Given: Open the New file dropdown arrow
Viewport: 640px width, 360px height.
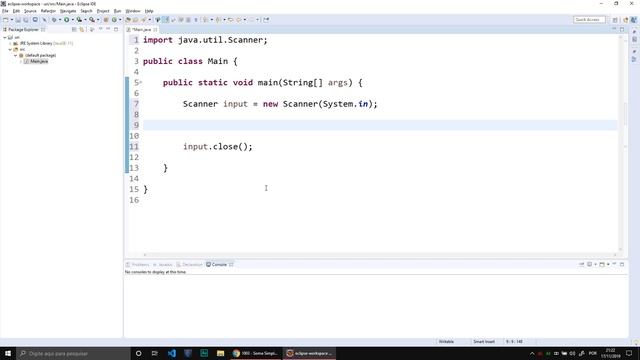Looking at the screenshot, I should point(11,20).
